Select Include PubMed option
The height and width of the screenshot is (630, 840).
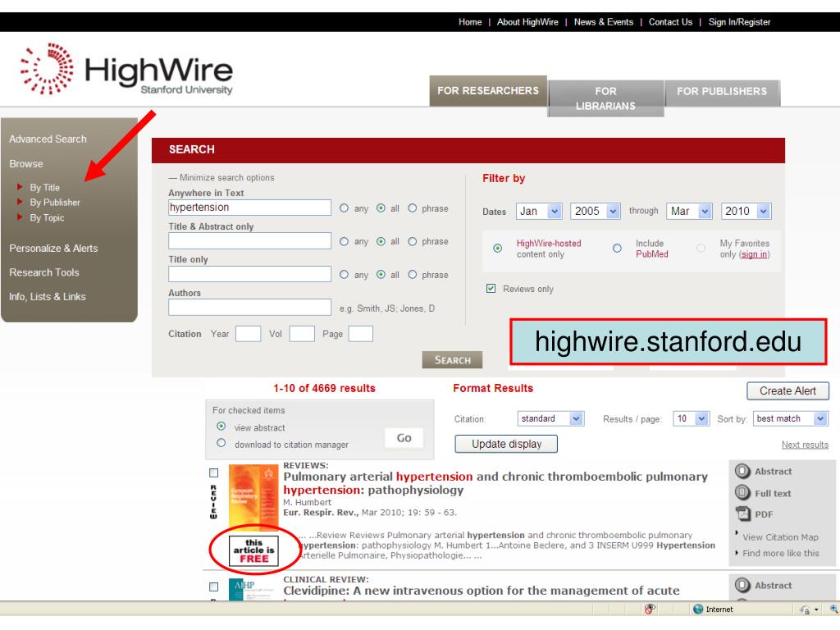pos(617,248)
